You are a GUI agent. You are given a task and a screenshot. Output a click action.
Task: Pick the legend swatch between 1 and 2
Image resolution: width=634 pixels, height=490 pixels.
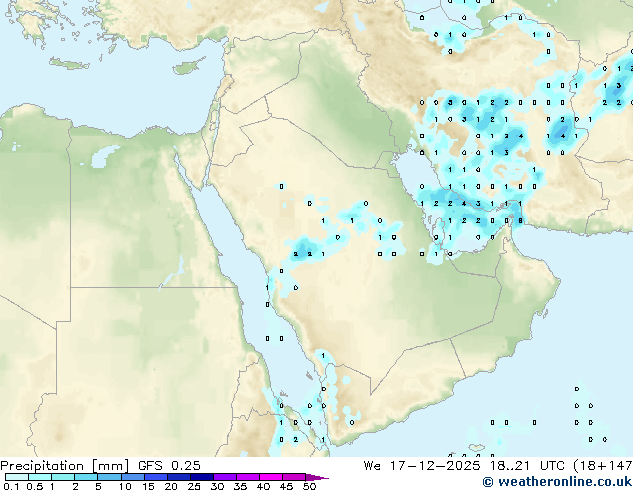(63, 477)
